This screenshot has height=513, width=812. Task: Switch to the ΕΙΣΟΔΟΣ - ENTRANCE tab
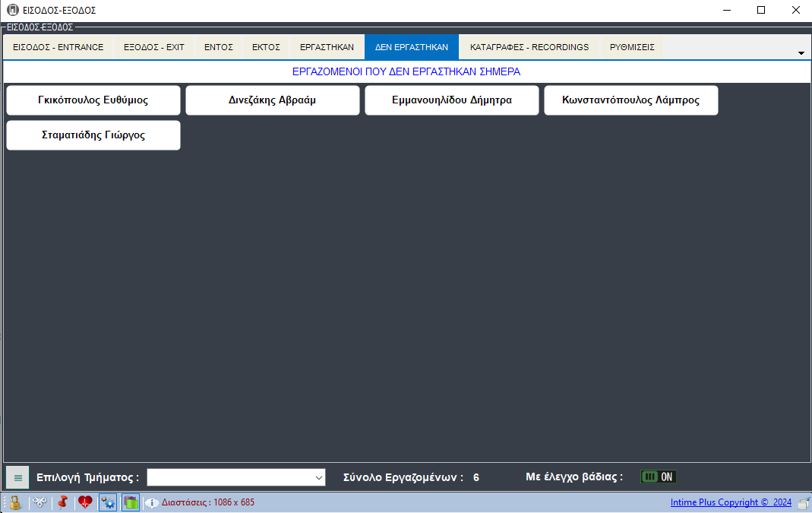click(x=58, y=47)
